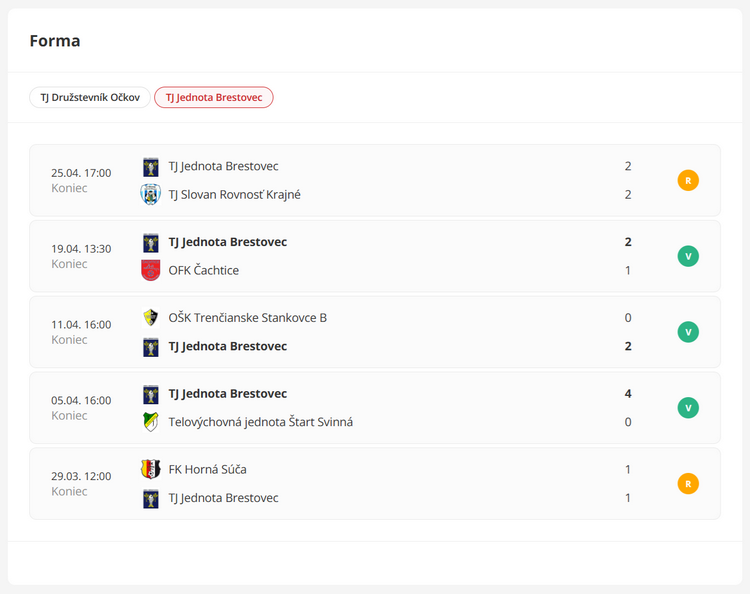750x594 pixels.
Task: Click Koniec status under 11.04. 16:00
Action: 69,340
